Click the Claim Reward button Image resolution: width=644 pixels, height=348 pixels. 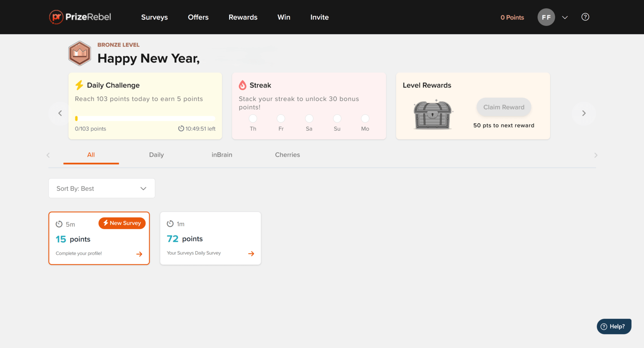pyautogui.click(x=503, y=107)
